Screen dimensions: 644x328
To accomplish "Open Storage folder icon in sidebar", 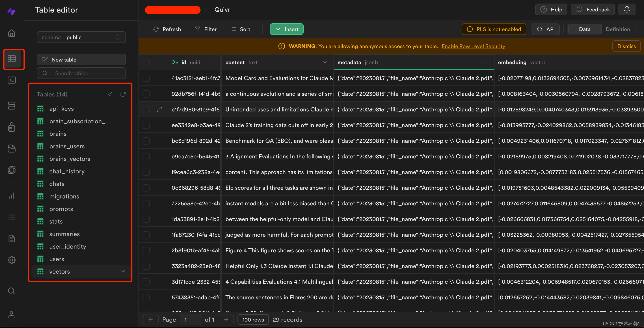I will click(11, 149).
